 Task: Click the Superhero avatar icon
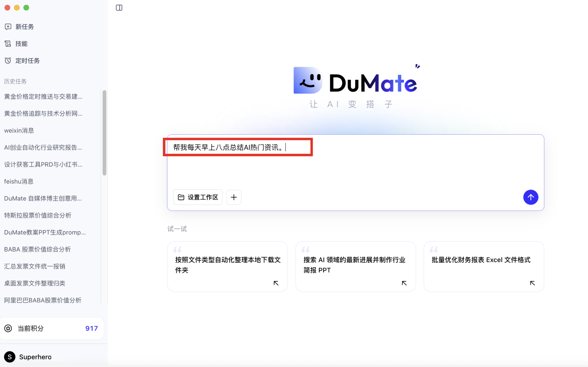(x=10, y=357)
